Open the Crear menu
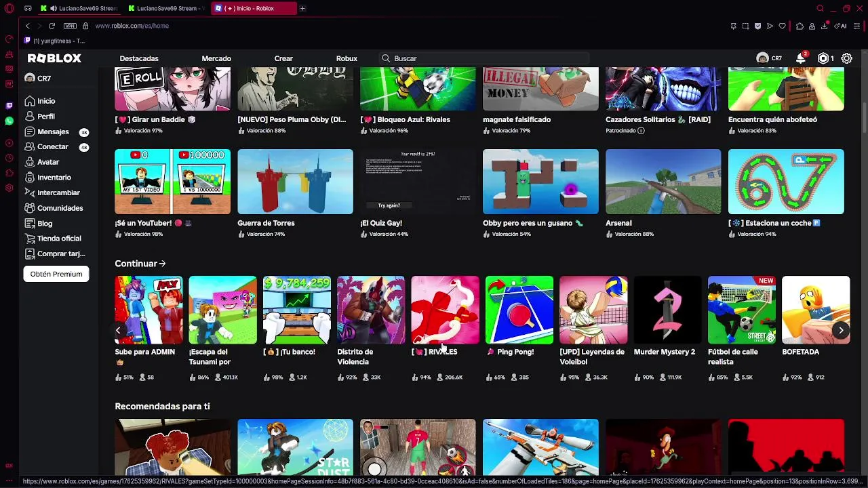 pos(283,58)
